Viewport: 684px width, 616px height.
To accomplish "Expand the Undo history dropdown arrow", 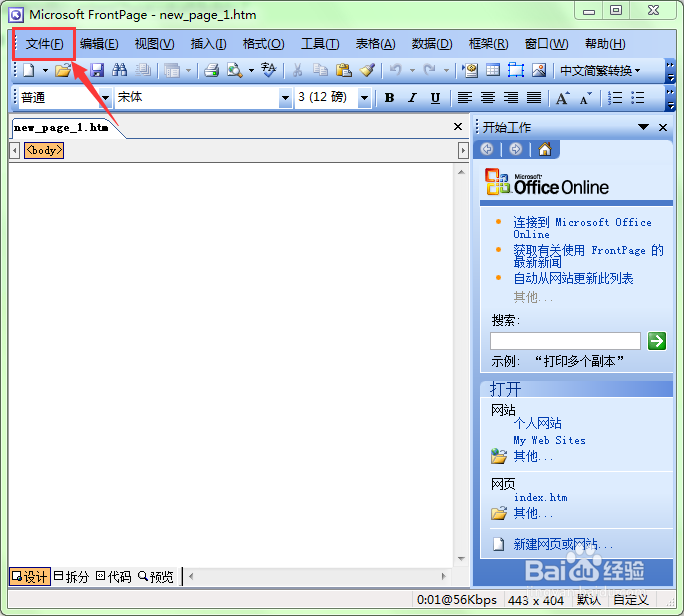I will coord(412,70).
